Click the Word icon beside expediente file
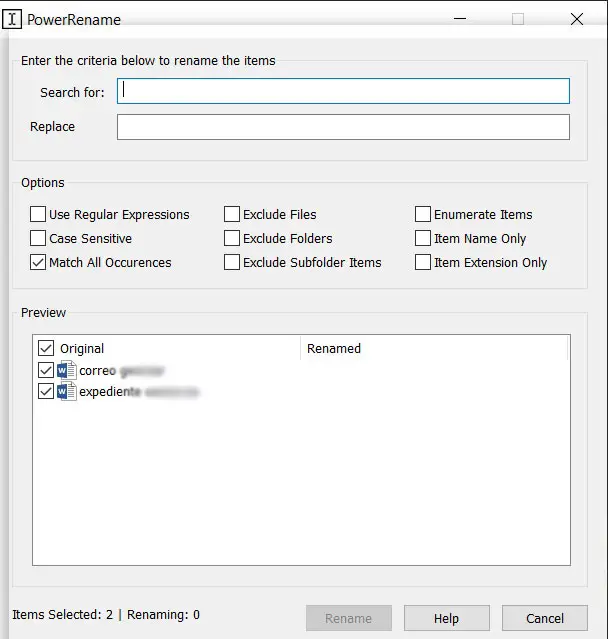This screenshot has height=639, width=608. tap(67, 392)
